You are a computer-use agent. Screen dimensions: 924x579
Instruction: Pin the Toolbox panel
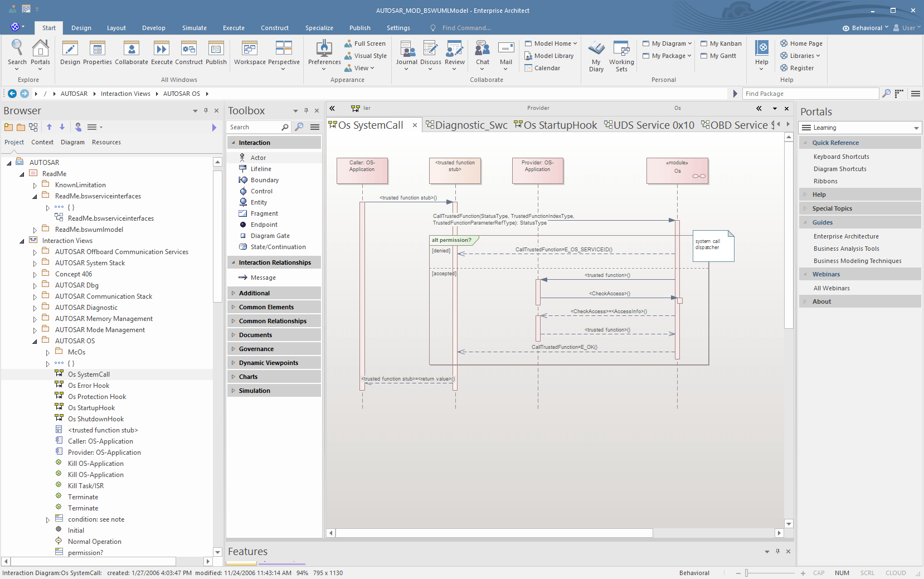[x=306, y=111]
